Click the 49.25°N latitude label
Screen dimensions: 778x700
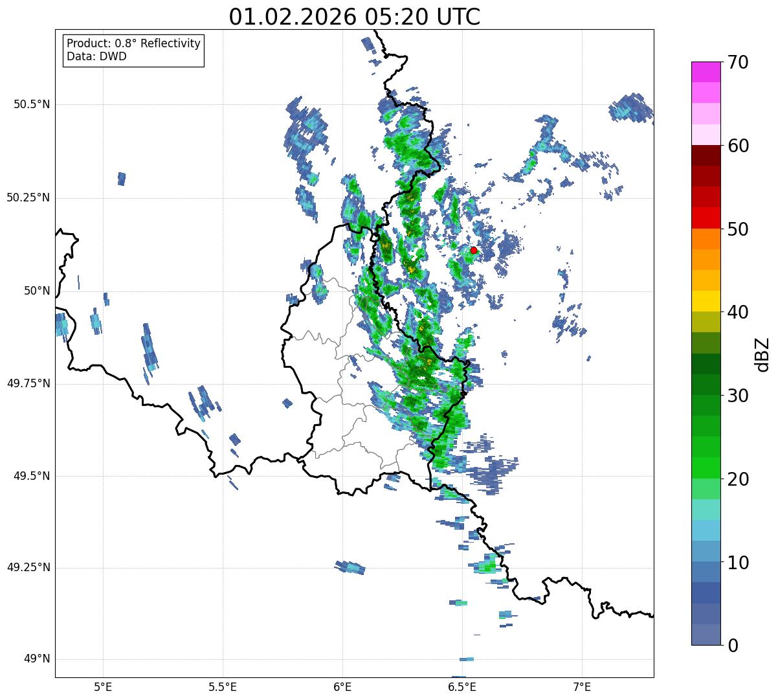point(28,567)
